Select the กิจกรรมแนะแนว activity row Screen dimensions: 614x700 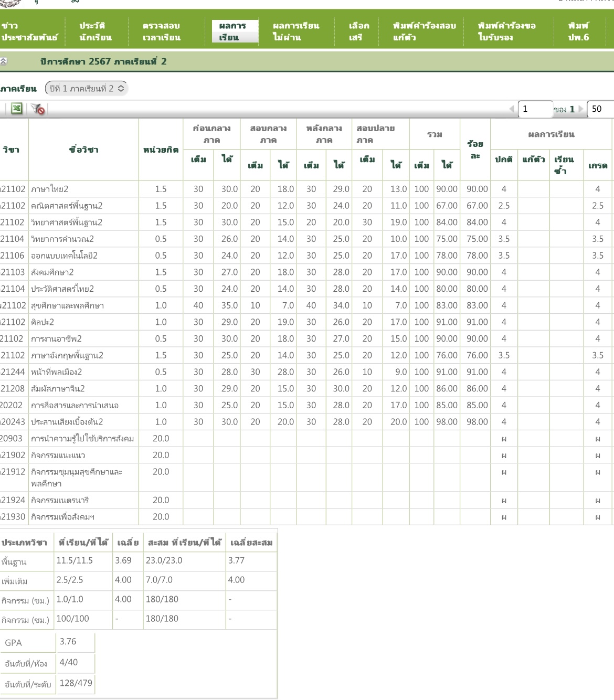306,455
